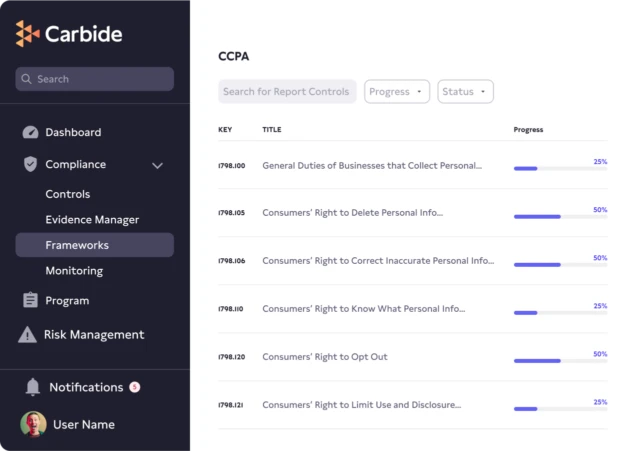Open control key 1798.106

pos(231,260)
